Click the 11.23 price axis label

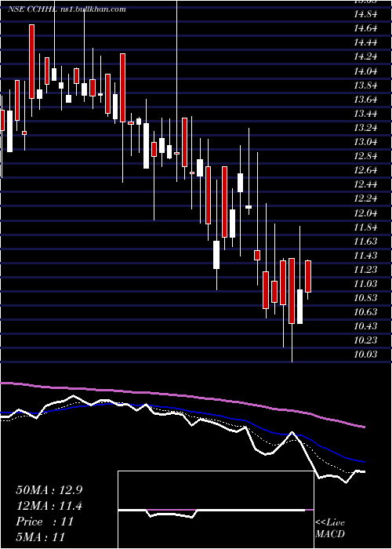(x=366, y=270)
